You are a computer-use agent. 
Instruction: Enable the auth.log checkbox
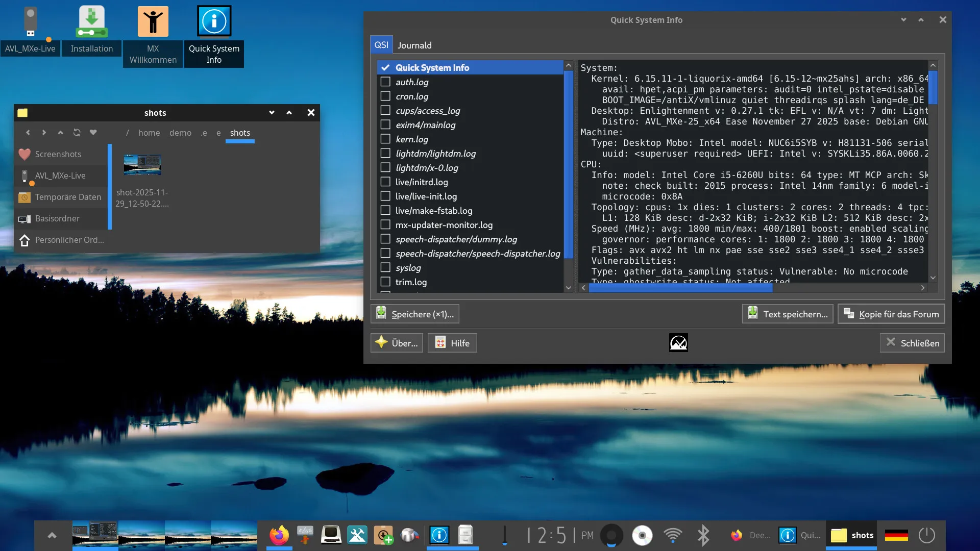tap(385, 82)
